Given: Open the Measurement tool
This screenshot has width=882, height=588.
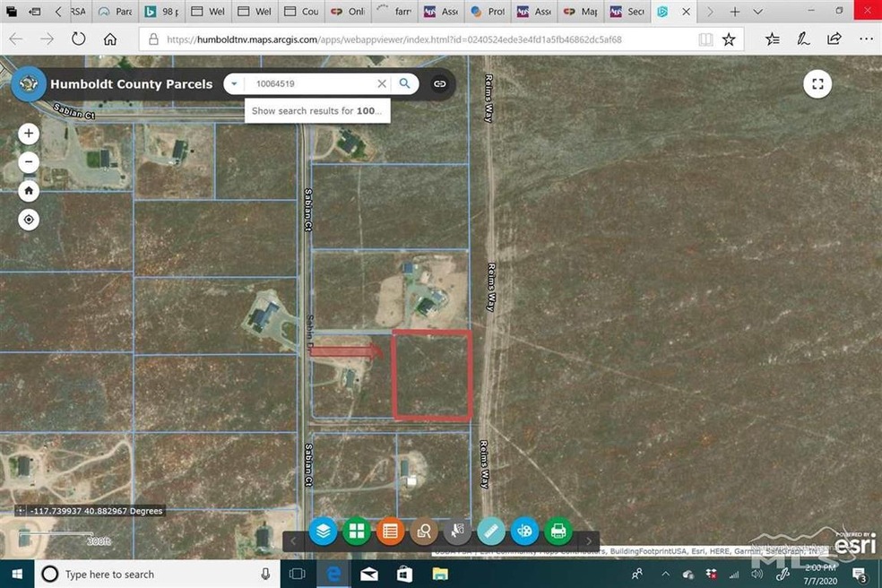Looking at the screenshot, I should pos(490,531).
